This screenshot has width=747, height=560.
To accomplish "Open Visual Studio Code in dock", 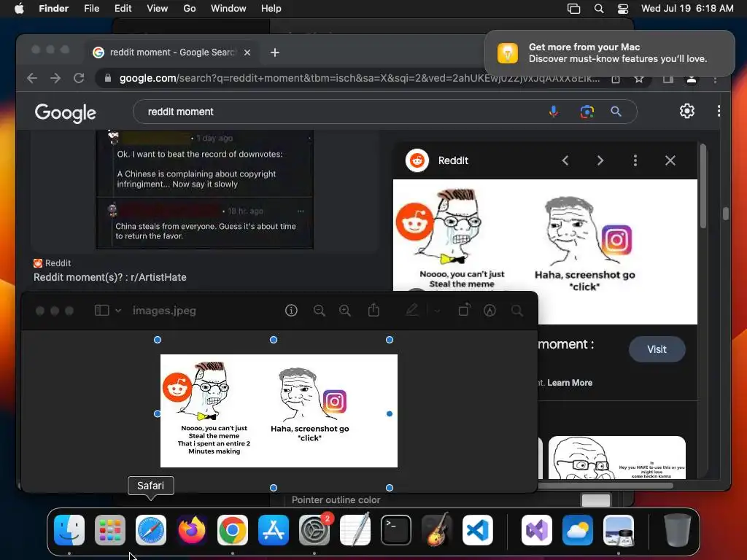I will coord(478,529).
